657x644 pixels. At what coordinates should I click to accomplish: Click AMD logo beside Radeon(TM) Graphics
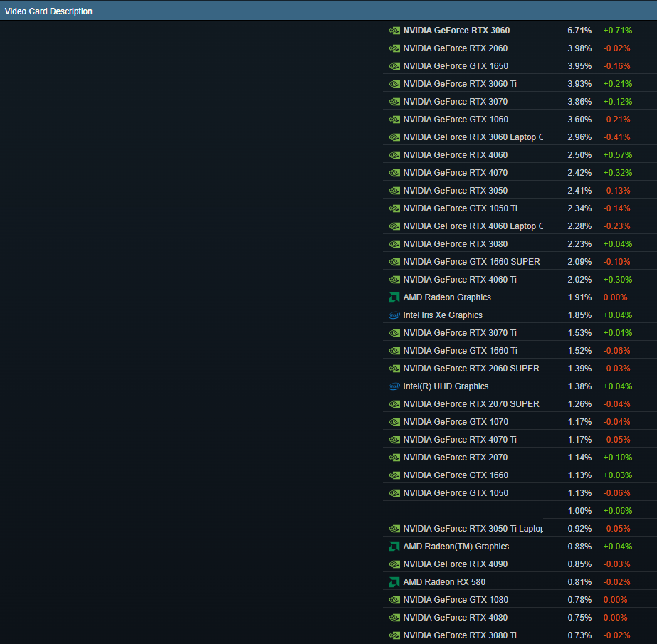click(x=394, y=547)
